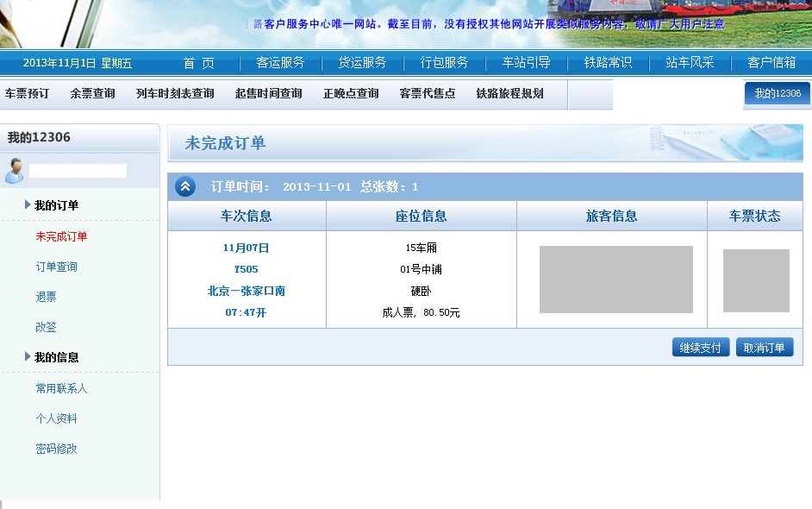Open 改签 sidebar link
This screenshot has width=812, height=509.
coord(46,327)
